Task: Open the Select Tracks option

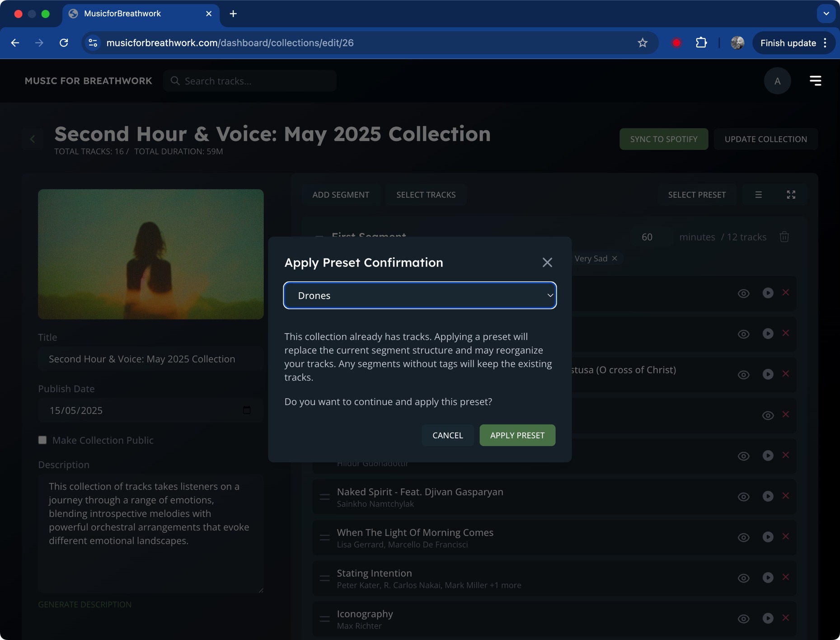Action: (x=426, y=195)
